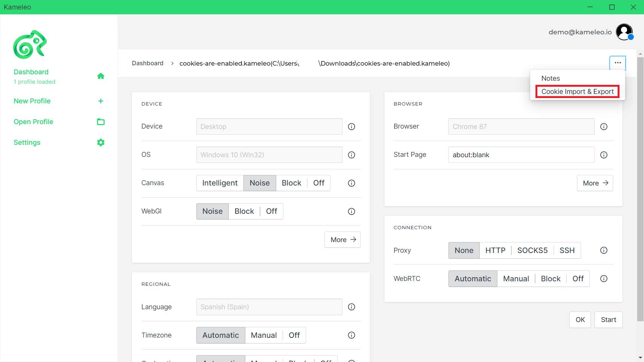Viewport: 644px width, 362px height.
Task: Open the Device Desktop dropdown
Action: click(269, 127)
